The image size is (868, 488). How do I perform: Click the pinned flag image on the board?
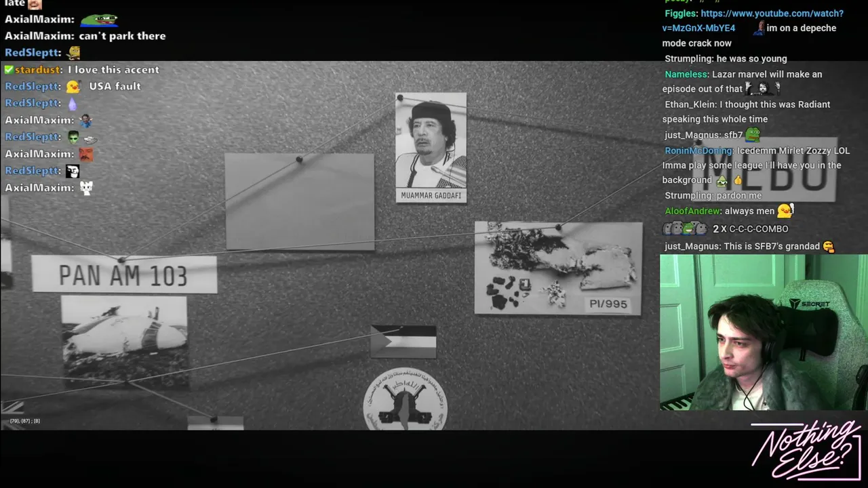tap(403, 341)
